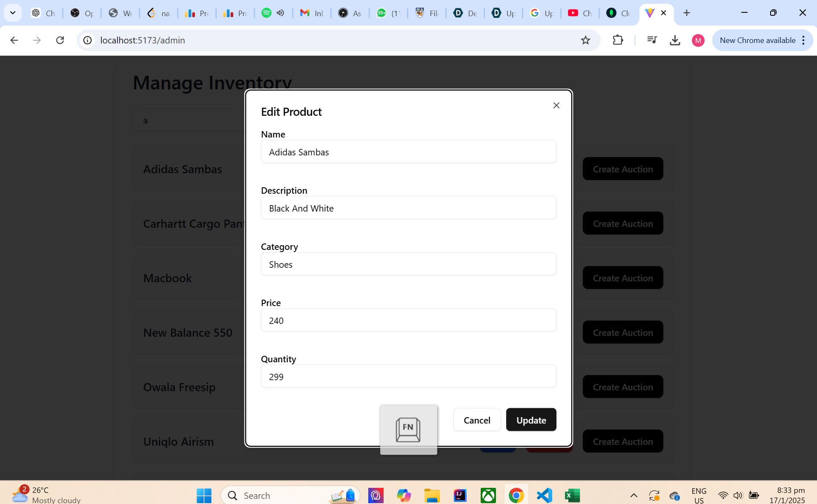Open Xbox app from taskbar
Image resolution: width=817 pixels, height=504 pixels.
click(488, 495)
